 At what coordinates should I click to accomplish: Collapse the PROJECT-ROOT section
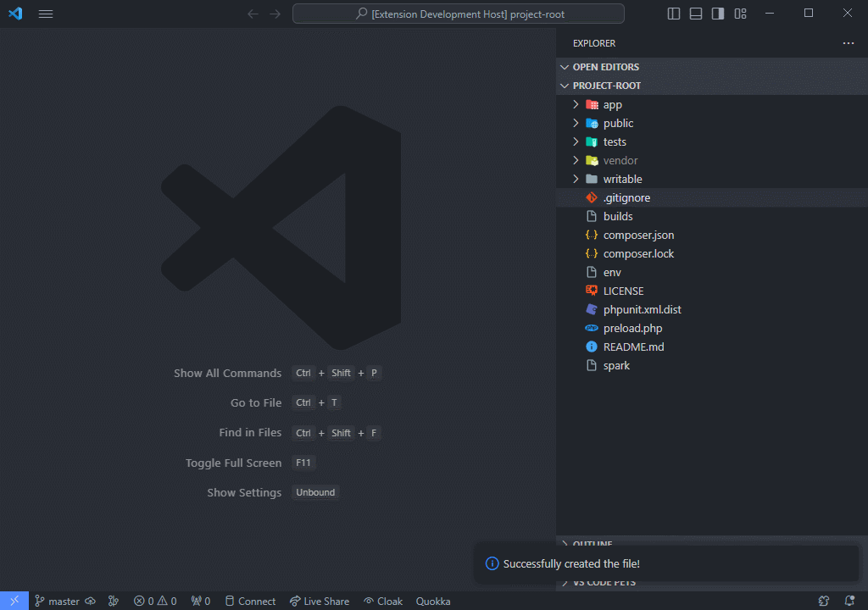click(x=712, y=86)
